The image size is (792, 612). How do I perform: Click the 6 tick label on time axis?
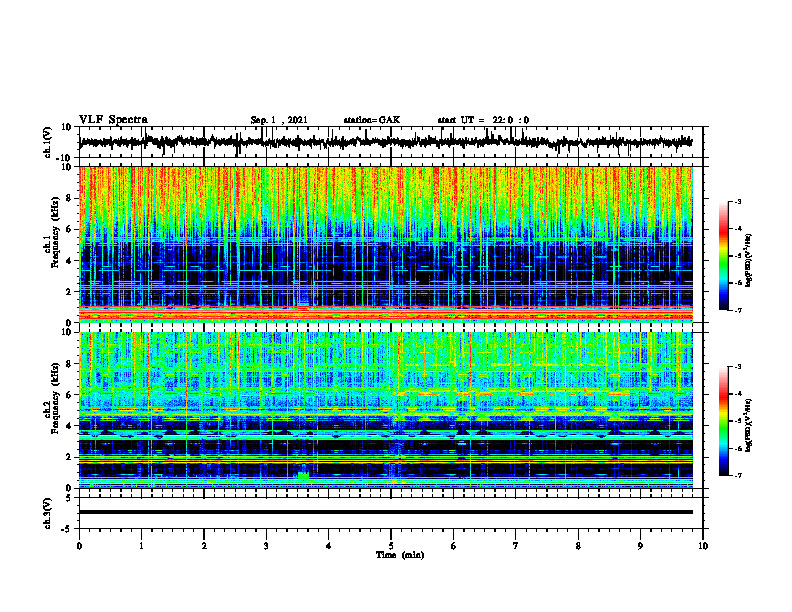(454, 546)
